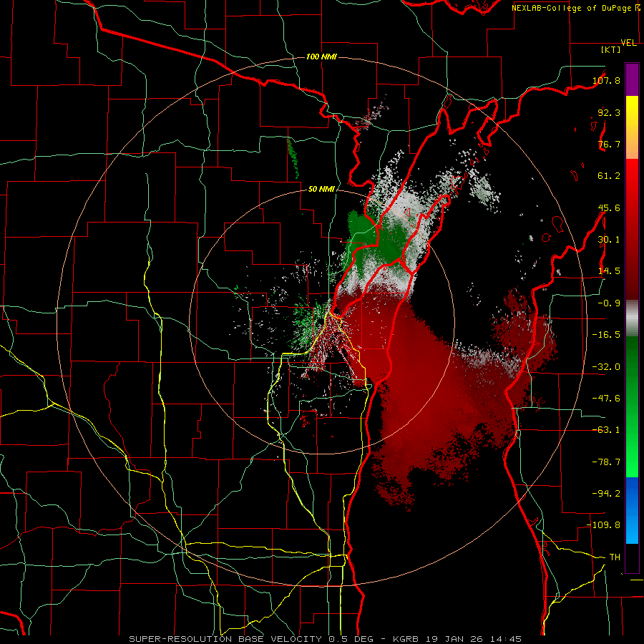Click the -94.2 legend value
Screen dimensions: 644x644
point(606,494)
